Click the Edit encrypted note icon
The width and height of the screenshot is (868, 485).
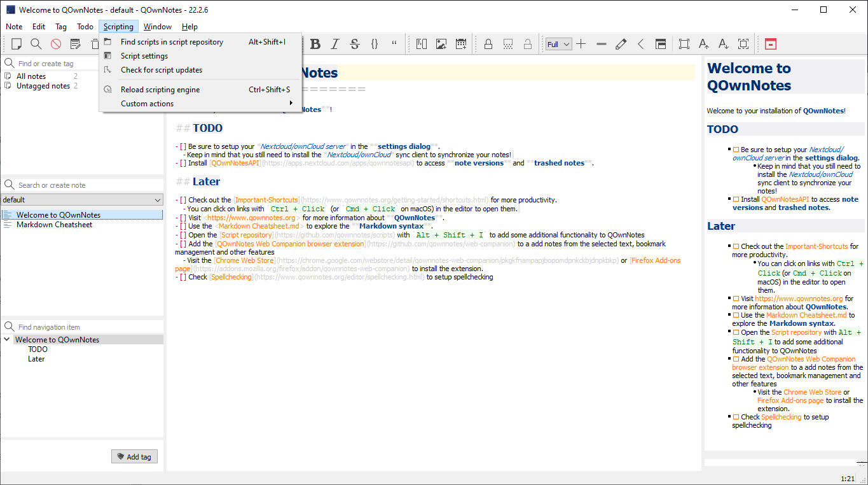[508, 44]
